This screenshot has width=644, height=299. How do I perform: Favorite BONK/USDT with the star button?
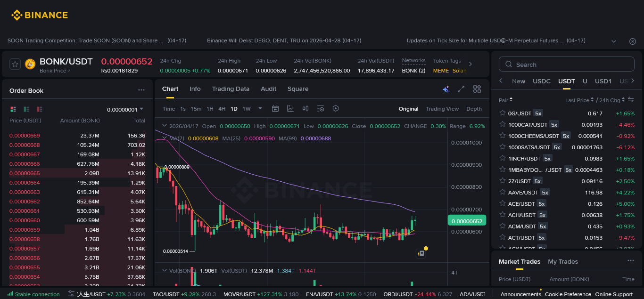(15, 64)
